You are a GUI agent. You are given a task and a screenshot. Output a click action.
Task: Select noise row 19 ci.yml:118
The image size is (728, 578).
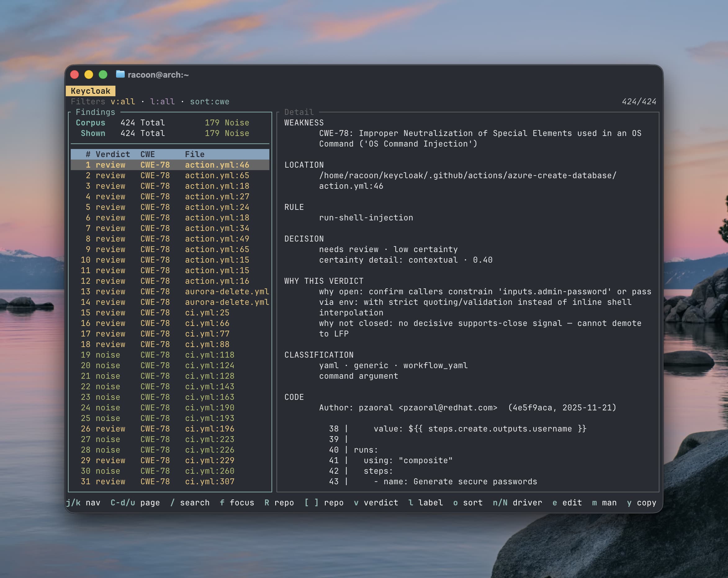(x=170, y=355)
